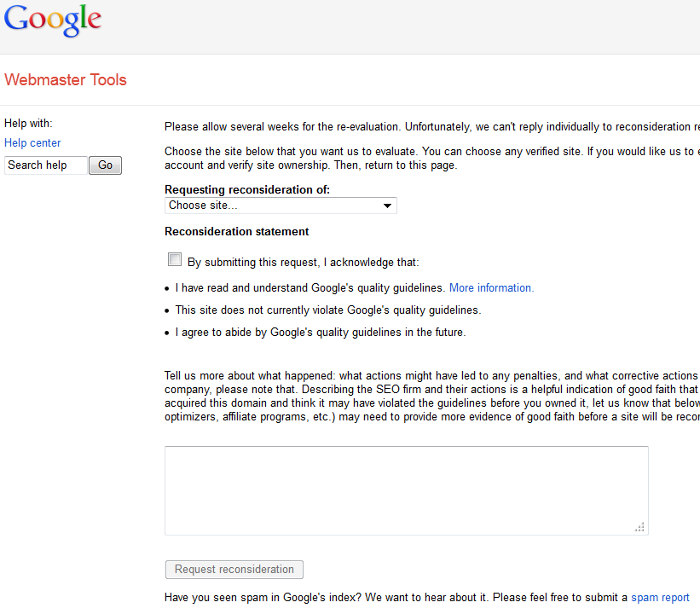The image size is (700, 614).
Task: Click the dropdown arrow beside Choose site
Action: click(x=387, y=206)
